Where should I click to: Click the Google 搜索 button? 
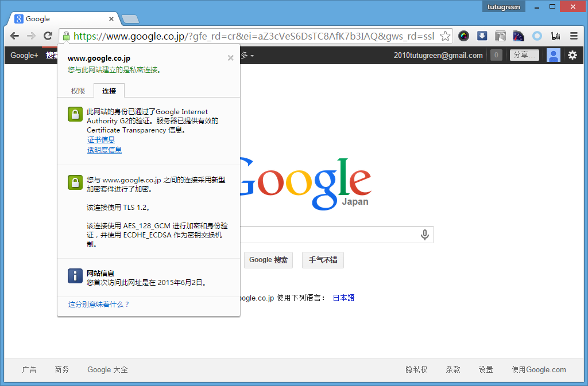(268, 260)
